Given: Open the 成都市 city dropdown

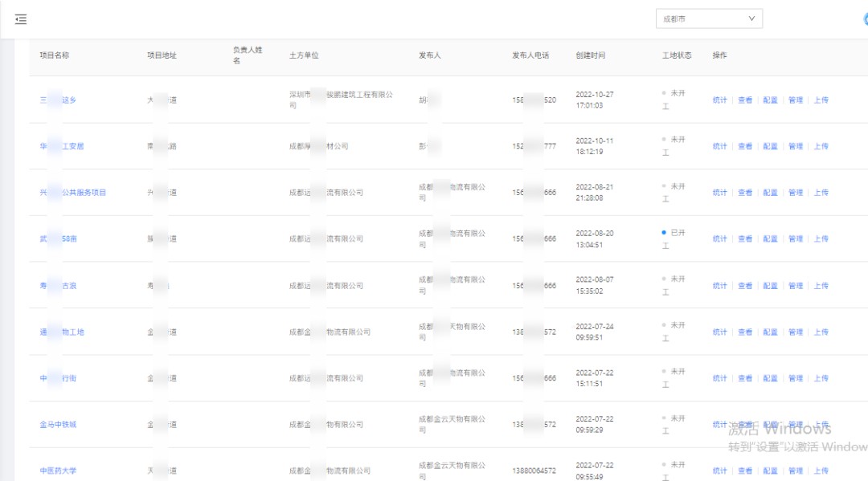Looking at the screenshot, I should tap(709, 18).
